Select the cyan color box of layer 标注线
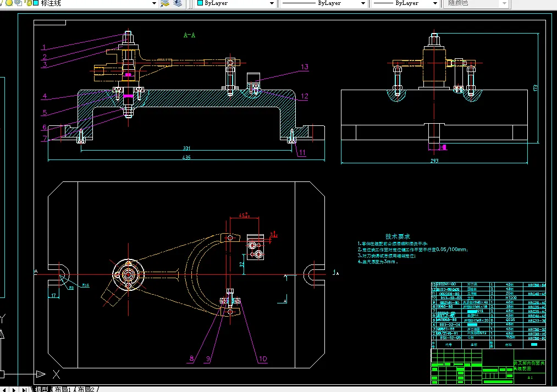Screen dimensions: 557x392 [x=35, y=3]
